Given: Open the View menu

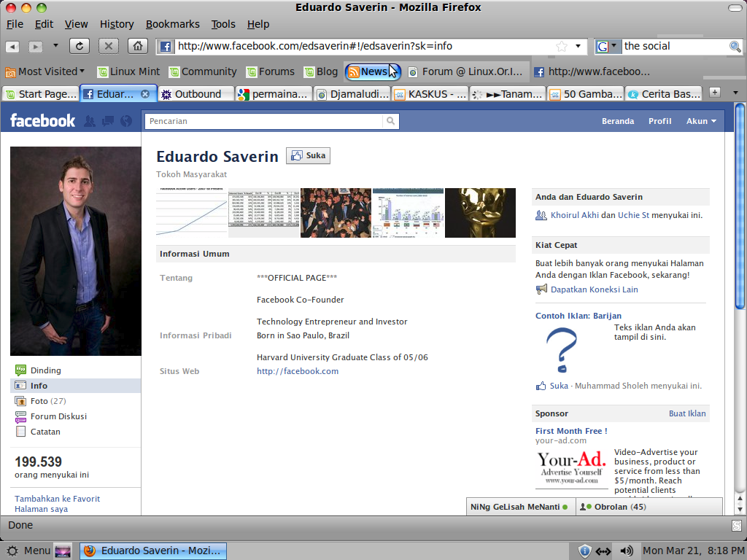Looking at the screenshot, I should pos(76,24).
